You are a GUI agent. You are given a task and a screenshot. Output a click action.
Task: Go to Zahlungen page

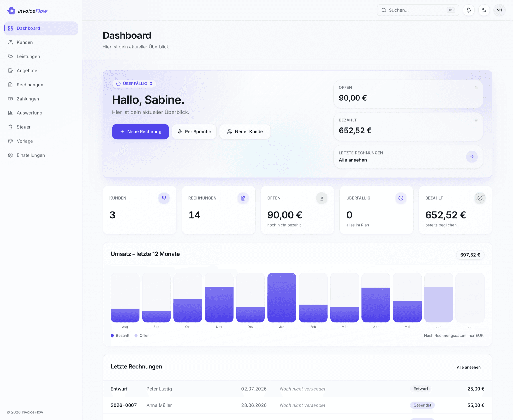tap(41, 99)
